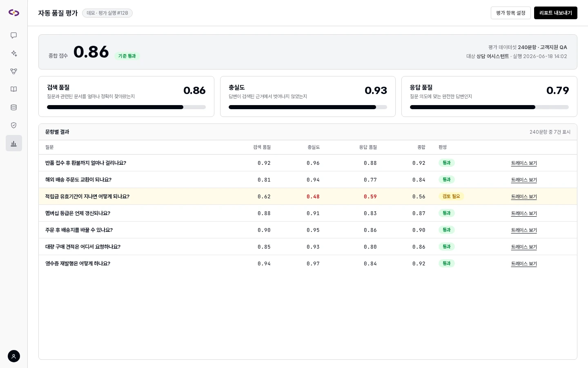The image size is (588, 368).
Task: Open the shield check sidebar icon
Action: click(x=14, y=126)
